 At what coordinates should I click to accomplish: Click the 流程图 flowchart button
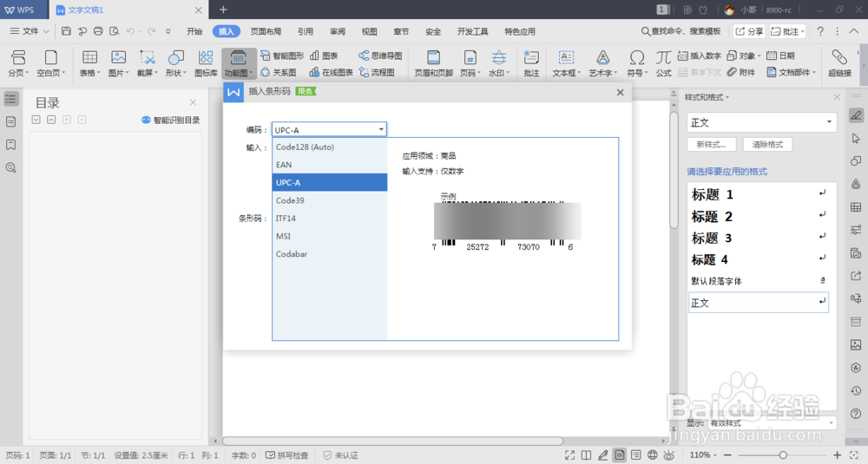377,73
